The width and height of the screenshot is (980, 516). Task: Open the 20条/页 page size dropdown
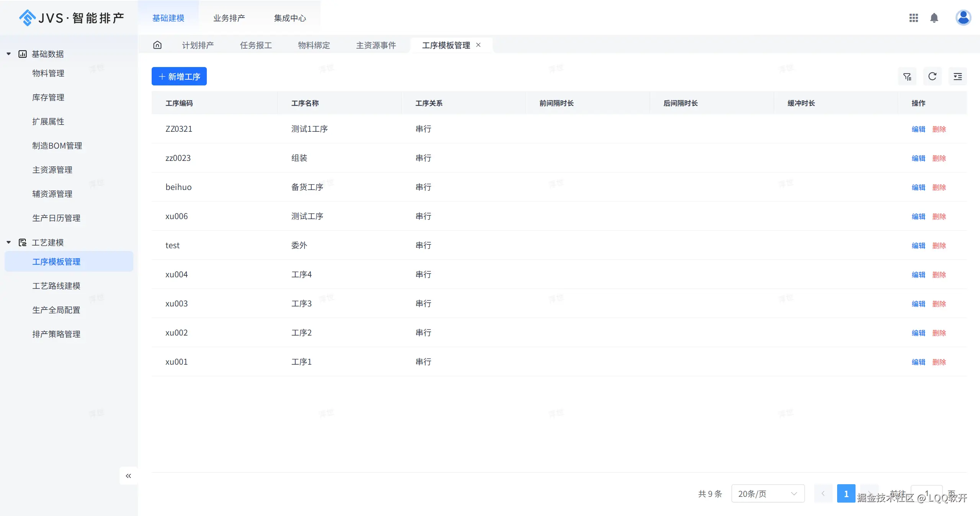coord(767,494)
